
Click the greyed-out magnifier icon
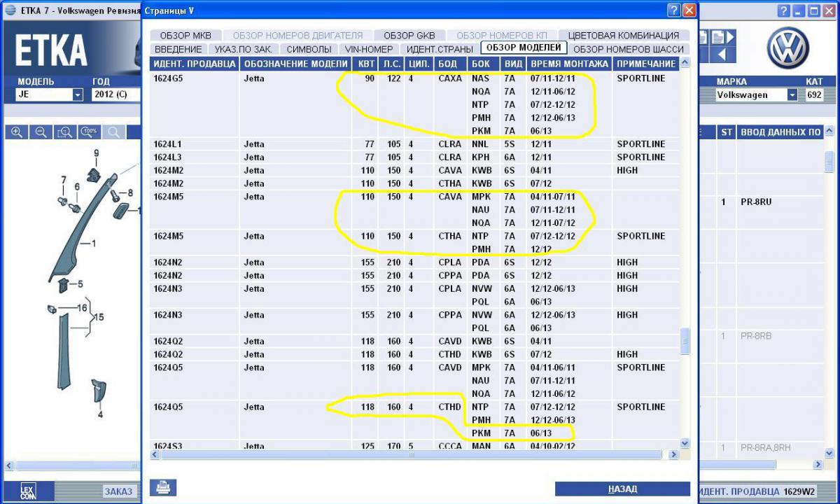click(113, 132)
